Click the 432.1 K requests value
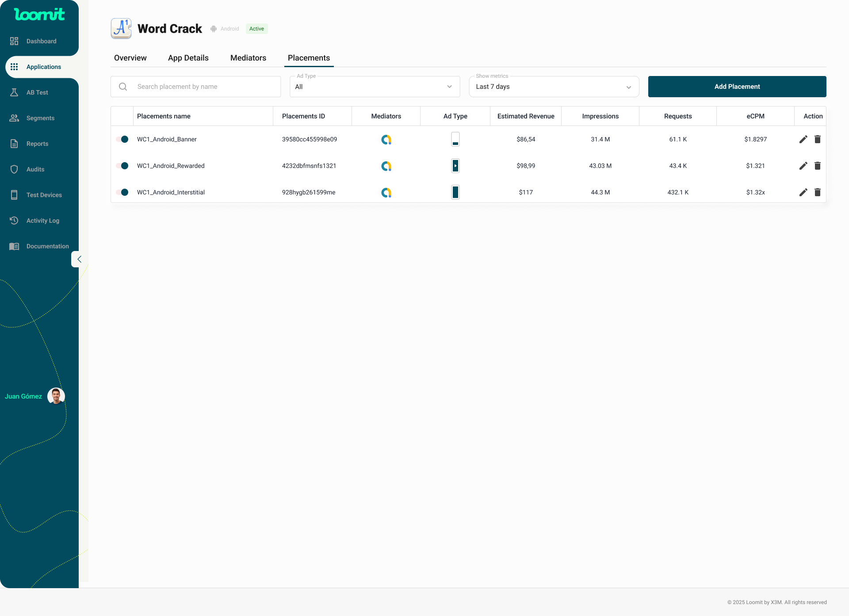This screenshot has height=616, width=849. pyautogui.click(x=678, y=192)
